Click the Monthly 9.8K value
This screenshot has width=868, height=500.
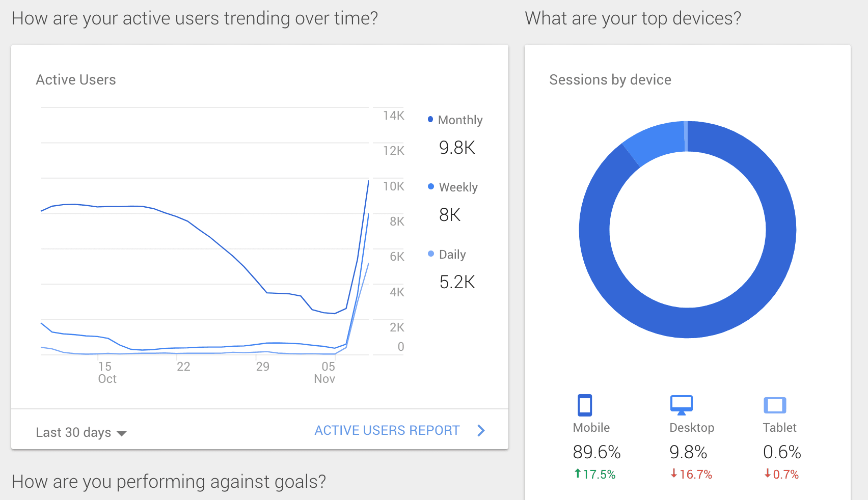457,148
